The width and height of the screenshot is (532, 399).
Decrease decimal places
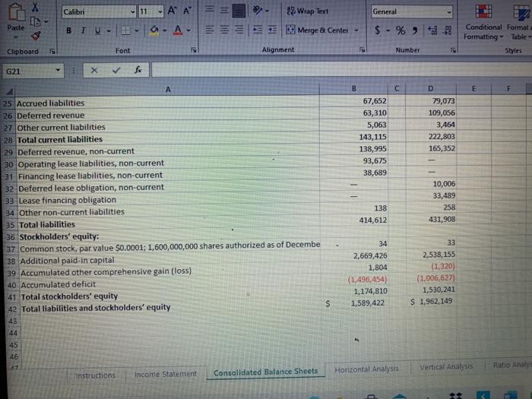click(x=448, y=30)
